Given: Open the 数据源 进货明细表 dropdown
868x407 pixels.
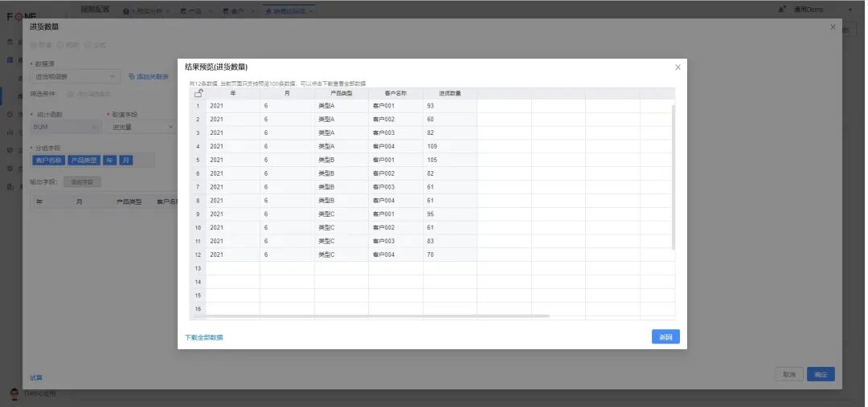Looking at the screenshot, I should pyautogui.click(x=76, y=76).
